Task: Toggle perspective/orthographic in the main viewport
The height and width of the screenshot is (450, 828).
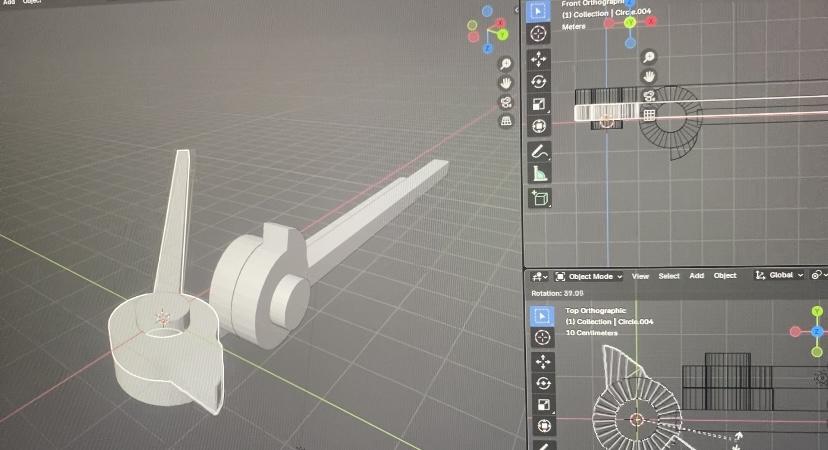Action: click(x=507, y=121)
